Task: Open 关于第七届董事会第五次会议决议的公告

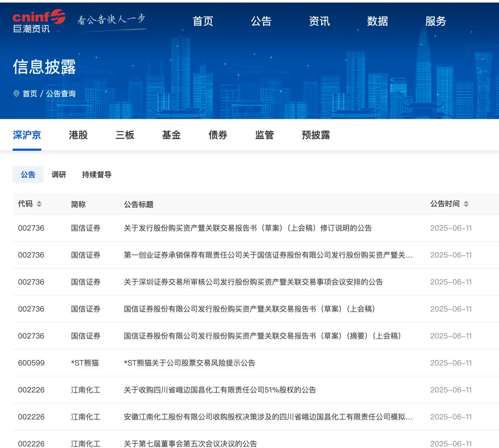Action: 190,443
